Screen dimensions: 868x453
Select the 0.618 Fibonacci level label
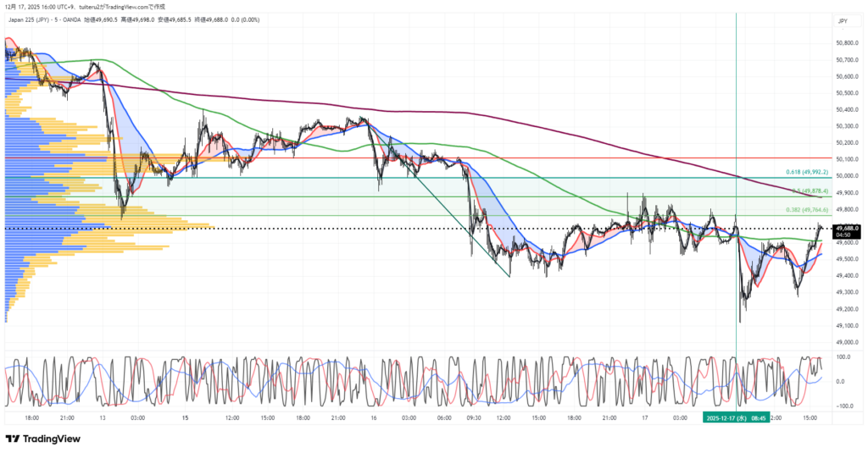tap(806, 172)
